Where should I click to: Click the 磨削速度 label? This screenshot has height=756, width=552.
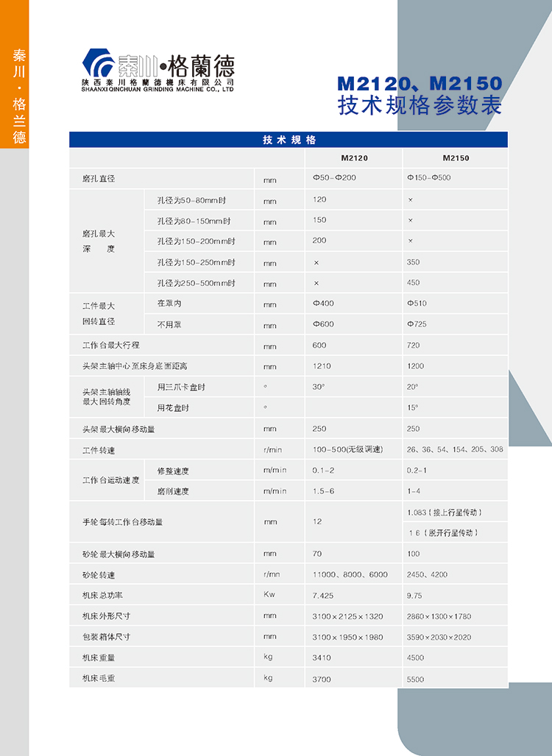pyautogui.click(x=173, y=491)
